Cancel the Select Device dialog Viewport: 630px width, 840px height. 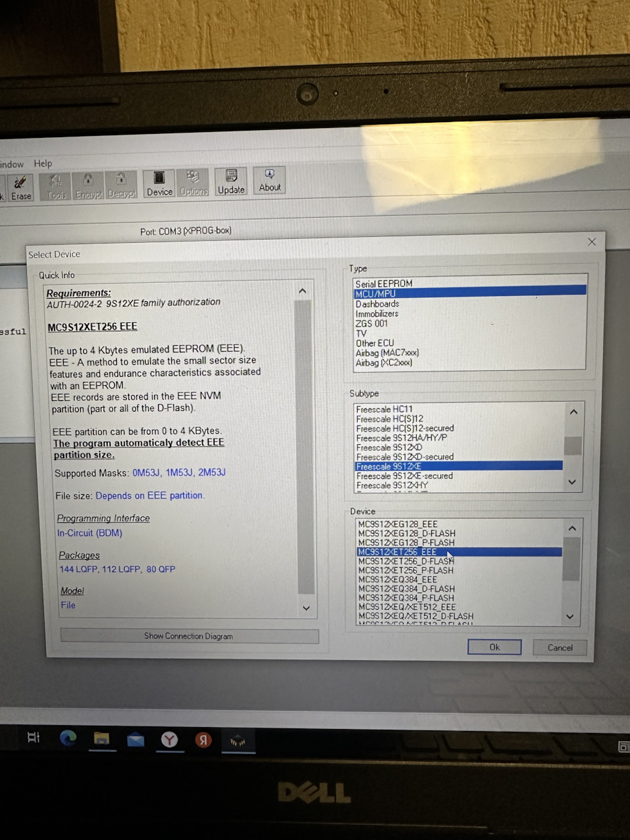point(560,648)
